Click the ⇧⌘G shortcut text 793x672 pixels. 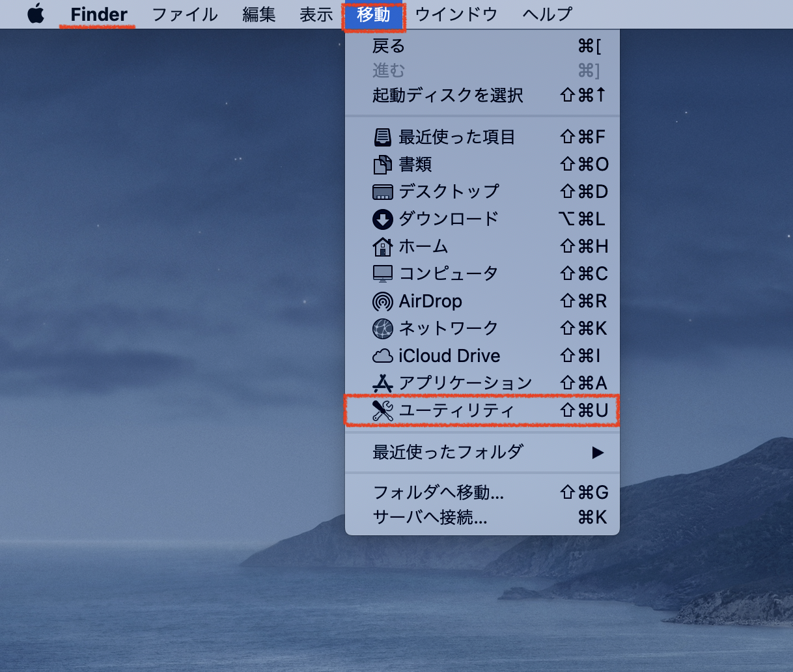click(584, 493)
